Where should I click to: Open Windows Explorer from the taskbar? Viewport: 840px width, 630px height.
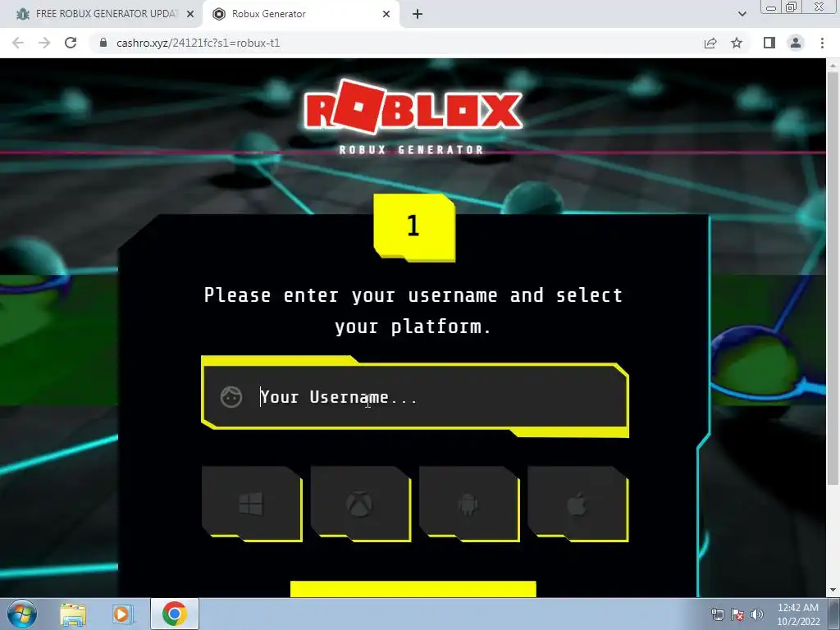point(73,614)
